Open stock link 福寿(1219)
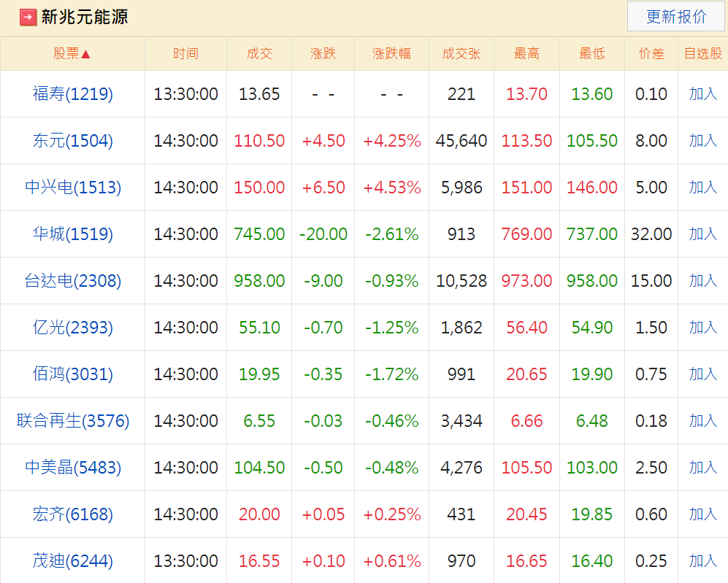This screenshot has height=583, width=728. coord(73,94)
